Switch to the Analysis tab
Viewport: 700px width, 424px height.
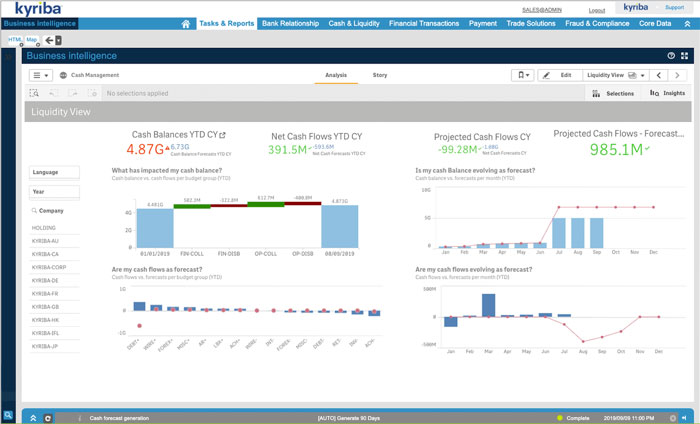click(x=336, y=75)
